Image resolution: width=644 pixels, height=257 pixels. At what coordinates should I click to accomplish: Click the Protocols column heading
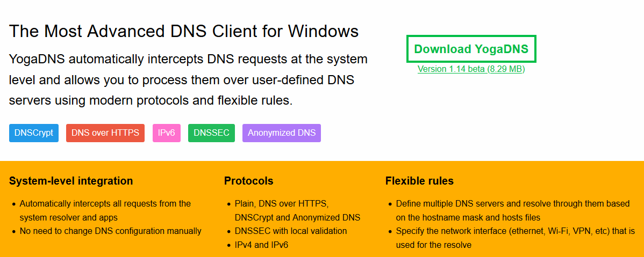coord(248,181)
